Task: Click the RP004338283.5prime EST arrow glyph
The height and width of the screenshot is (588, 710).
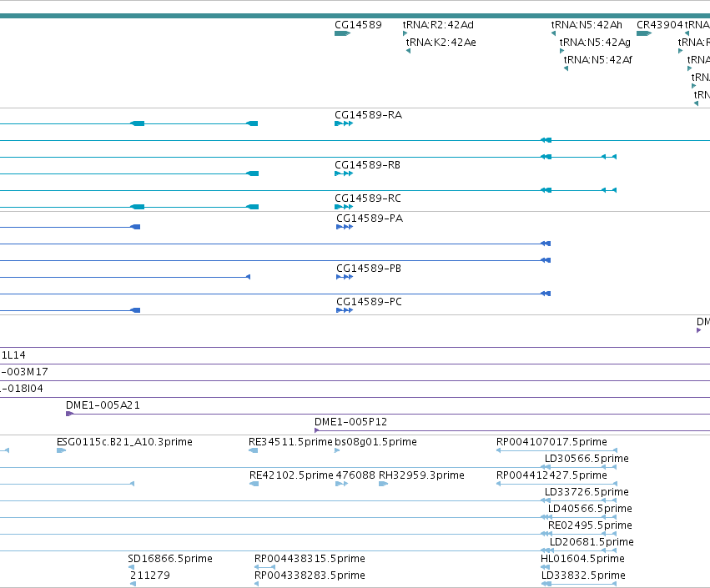Action: coord(257,584)
